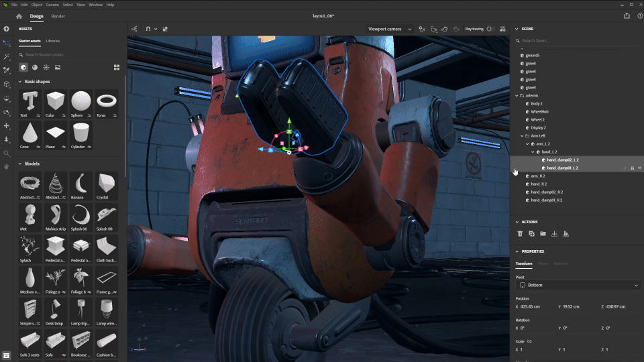Toggle lock icon on hand_clamp01_L2 row
The width and height of the screenshot is (644, 362).
(x=633, y=168)
